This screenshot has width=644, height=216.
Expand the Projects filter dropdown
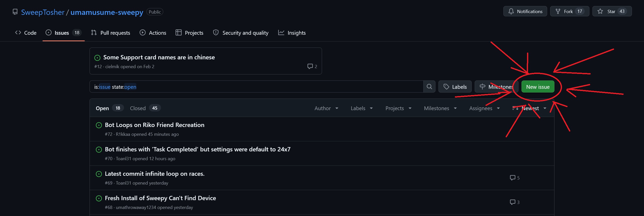[398, 108]
